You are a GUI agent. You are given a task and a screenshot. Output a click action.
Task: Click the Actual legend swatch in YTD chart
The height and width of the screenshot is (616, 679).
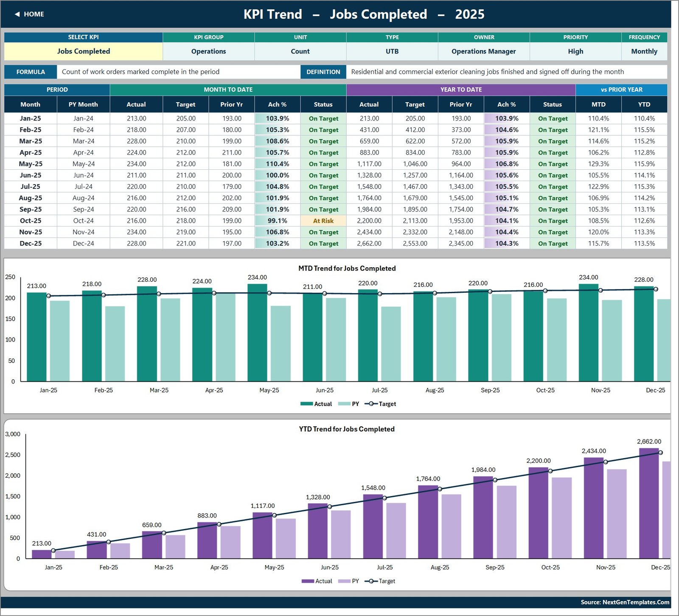pyautogui.click(x=308, y=581)
